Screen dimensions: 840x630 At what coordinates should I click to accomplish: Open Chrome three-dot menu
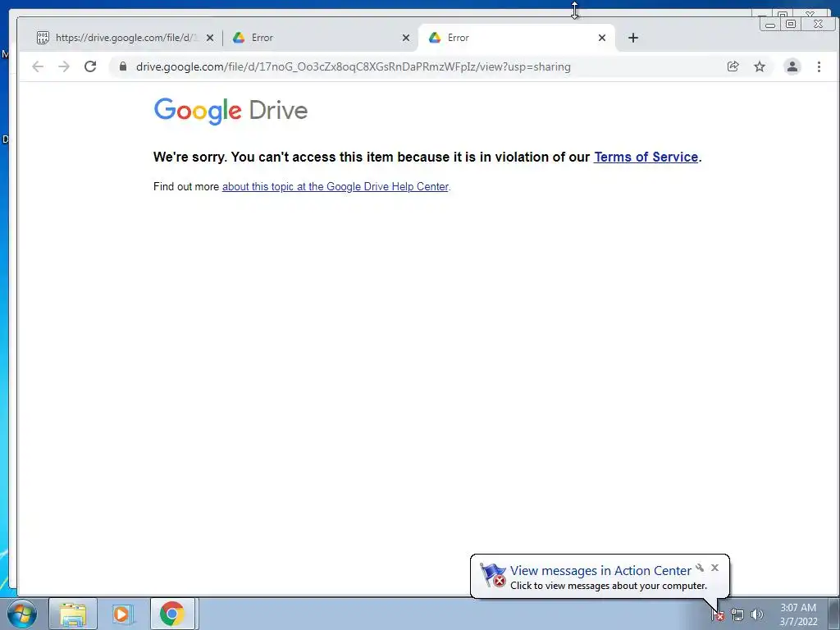[819, 66]
